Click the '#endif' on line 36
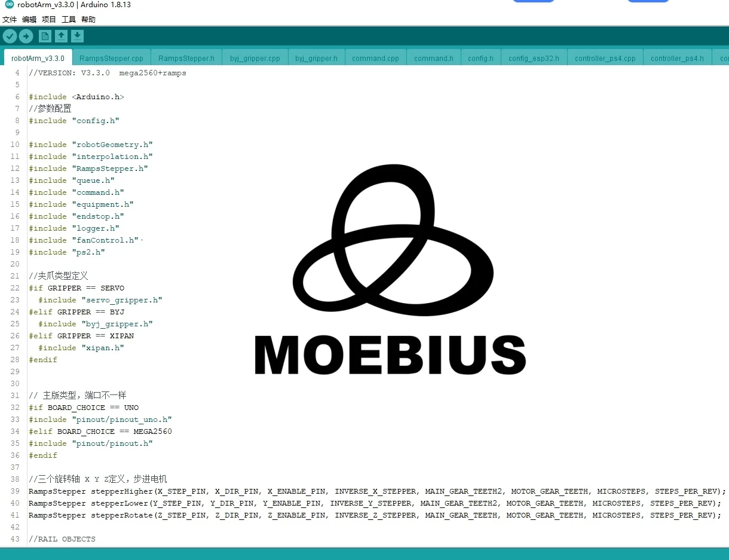Viewport: 729px width, 560px height. click(x=43, y=455)
